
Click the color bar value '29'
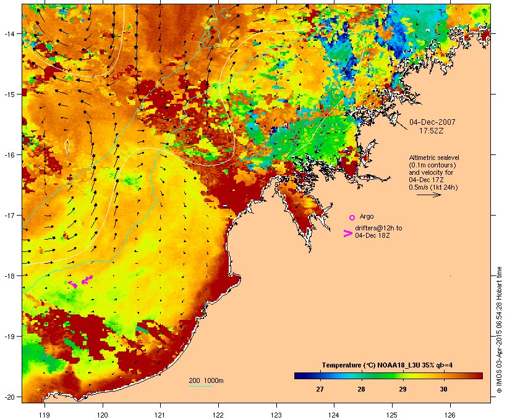tap(403, 389)
